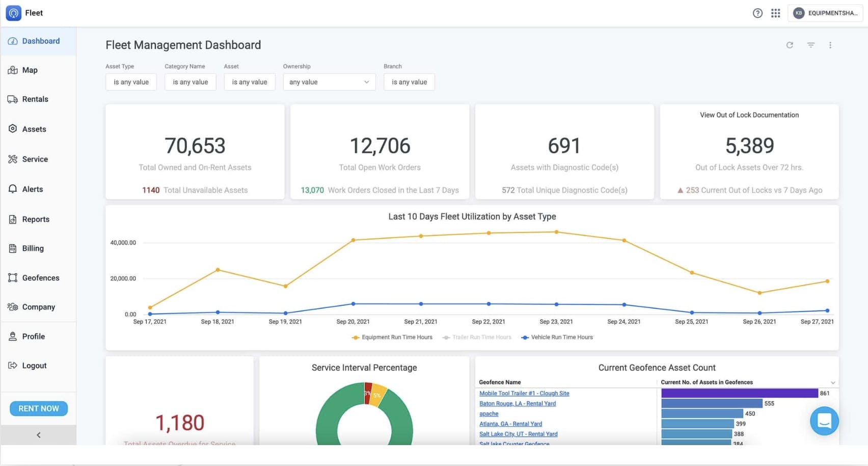Viewport: 868px width, 466px height.
Task: Open the chat support bubble
Action: pos(824,421)
